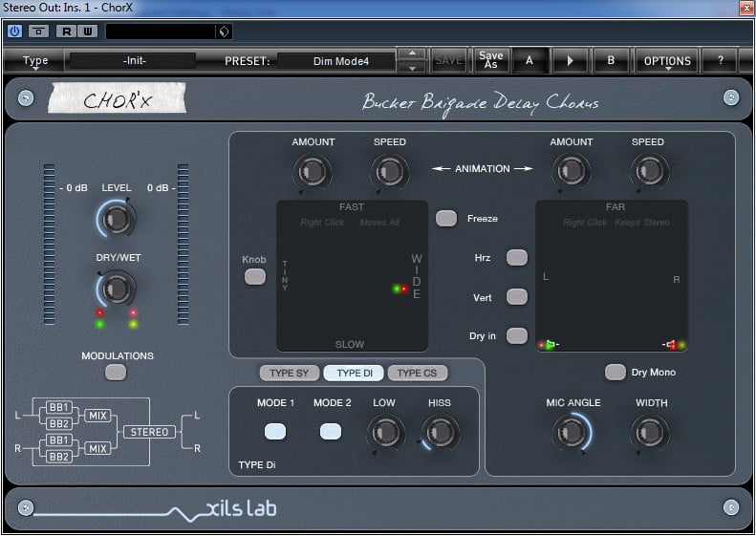Toggle the MODULATIONS button
This screenshot has width=756, height=536.
[116, 372]
